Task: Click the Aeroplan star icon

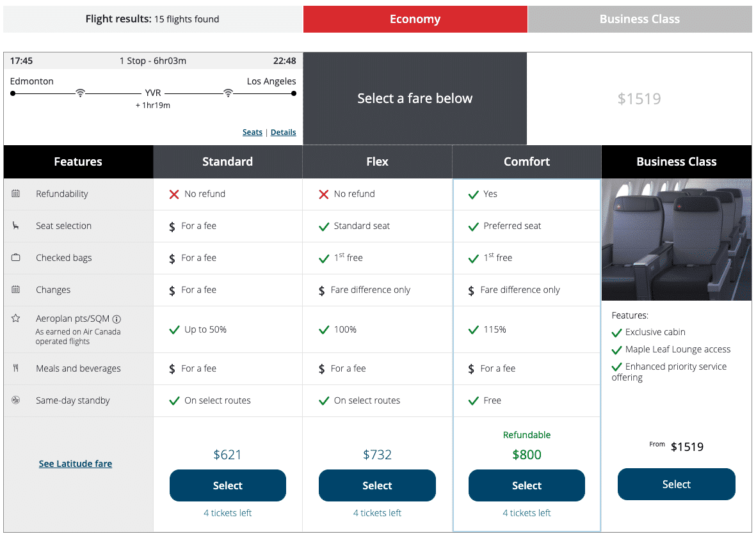Action: click(x=16, y=319)
